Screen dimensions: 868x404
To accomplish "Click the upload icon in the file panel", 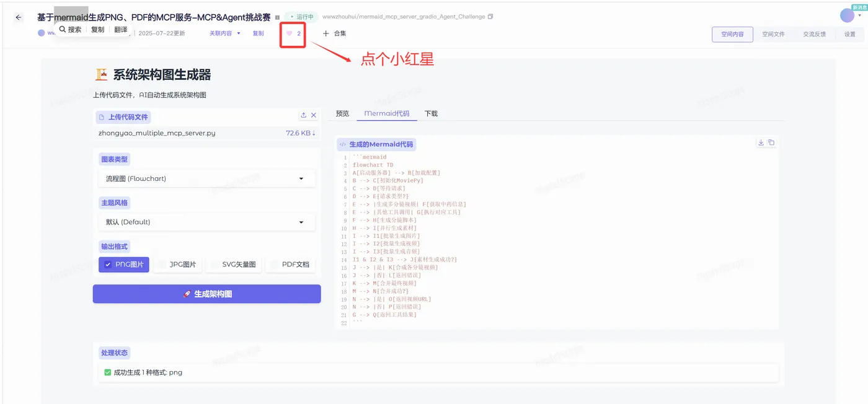I will [303, 115].
